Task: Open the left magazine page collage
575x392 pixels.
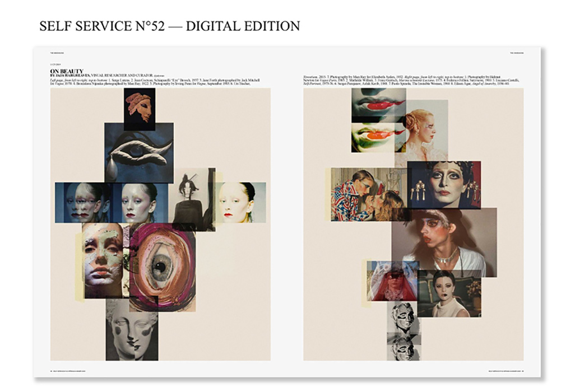Action: [x=160, y=224]
